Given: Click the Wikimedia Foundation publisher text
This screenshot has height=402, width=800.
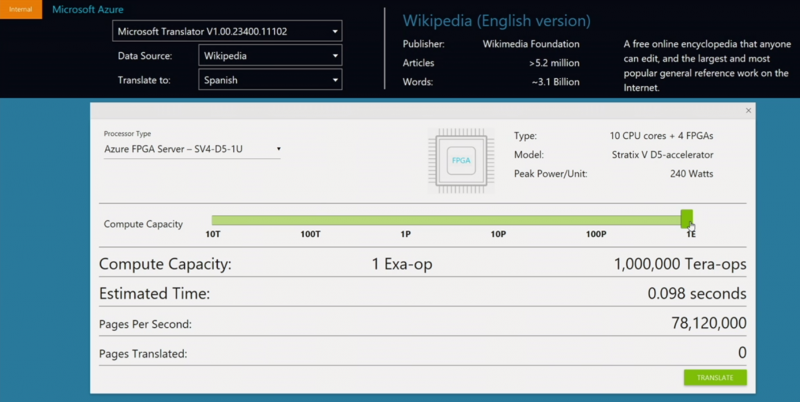Looking at the screenshot, I should tap(531, 44).
